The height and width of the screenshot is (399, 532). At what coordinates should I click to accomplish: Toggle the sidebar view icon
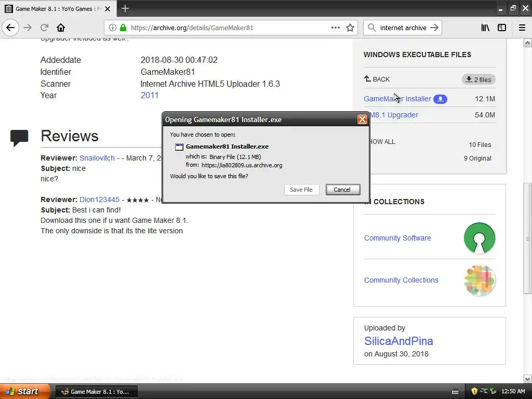point(502,28)
